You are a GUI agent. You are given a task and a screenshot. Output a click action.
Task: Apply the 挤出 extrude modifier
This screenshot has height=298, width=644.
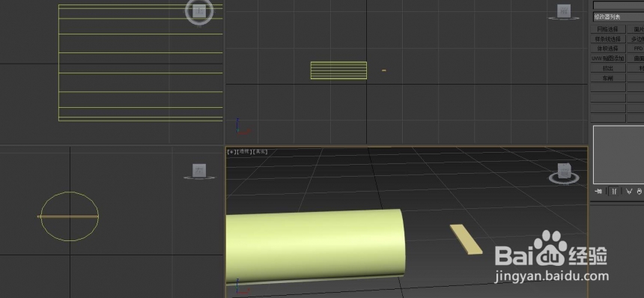coord(608,68)
